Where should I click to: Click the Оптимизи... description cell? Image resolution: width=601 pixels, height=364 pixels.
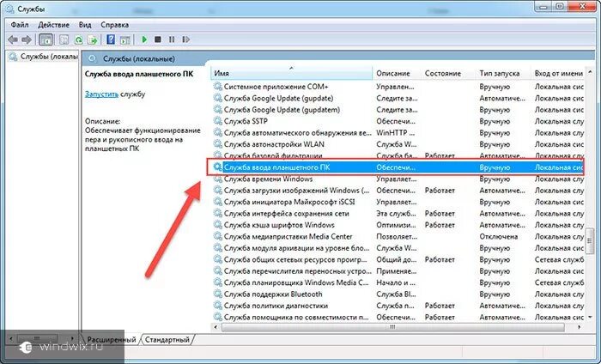[396, 225]
